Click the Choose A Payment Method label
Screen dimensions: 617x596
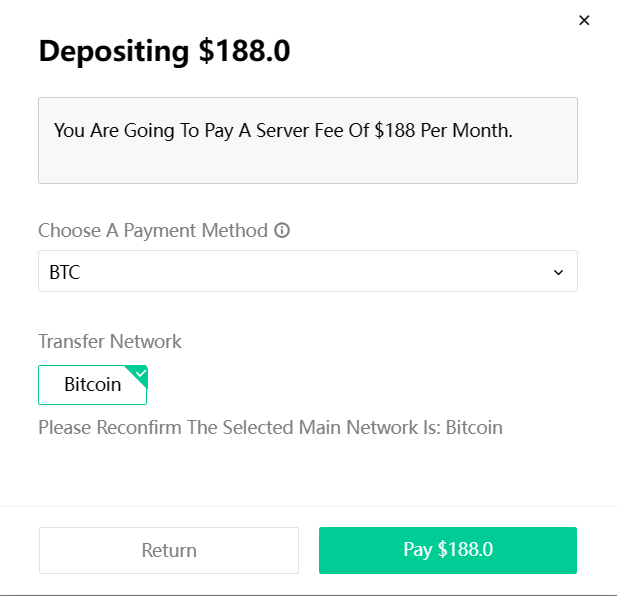[153, 231]
